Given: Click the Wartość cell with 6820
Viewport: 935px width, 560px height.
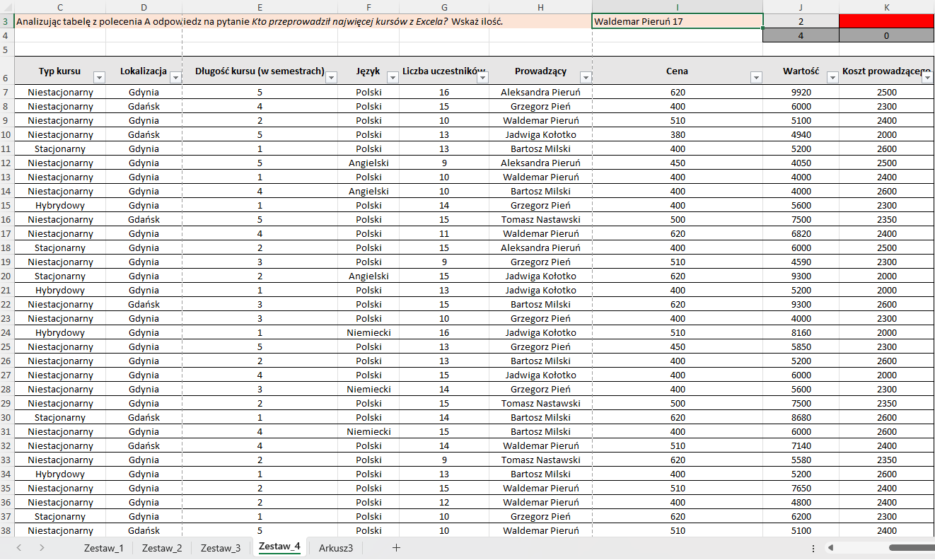Looking at the screenshot, I should coord(801,233).
